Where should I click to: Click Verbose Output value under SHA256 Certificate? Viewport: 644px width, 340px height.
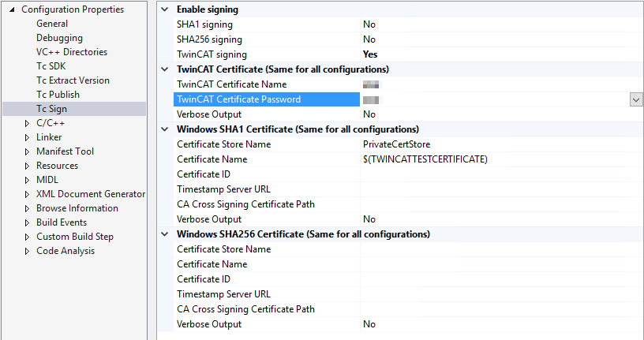pyautogui.click(x=369, y=324)
